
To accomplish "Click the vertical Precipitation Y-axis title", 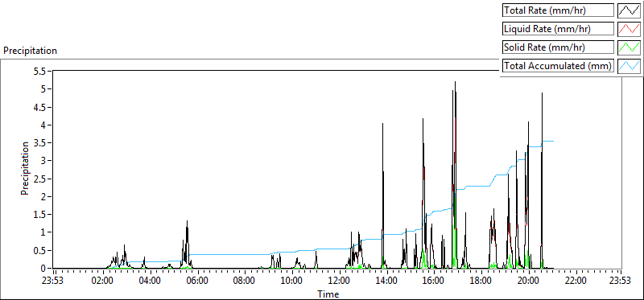I will pyautogui.click(x=25, y=168).
